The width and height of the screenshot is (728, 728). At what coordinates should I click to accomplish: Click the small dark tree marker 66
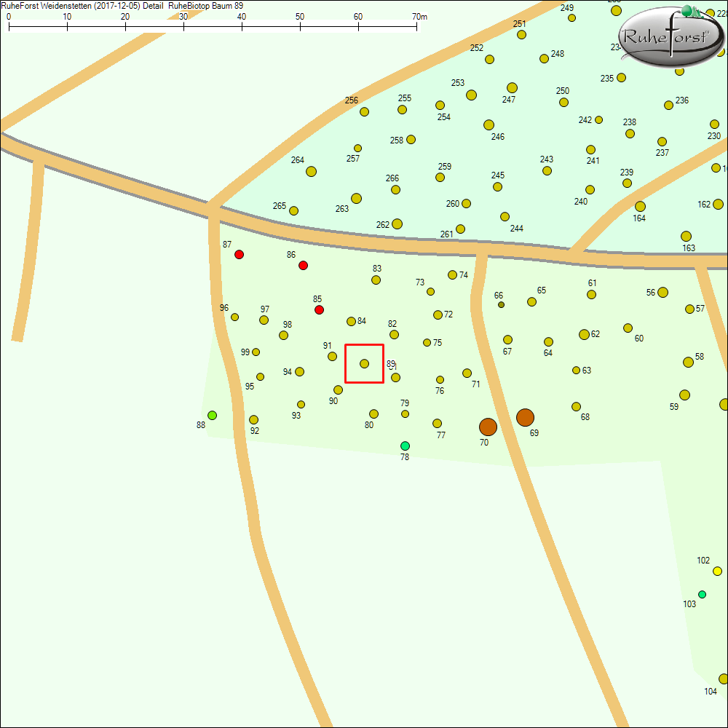point(501,304)
